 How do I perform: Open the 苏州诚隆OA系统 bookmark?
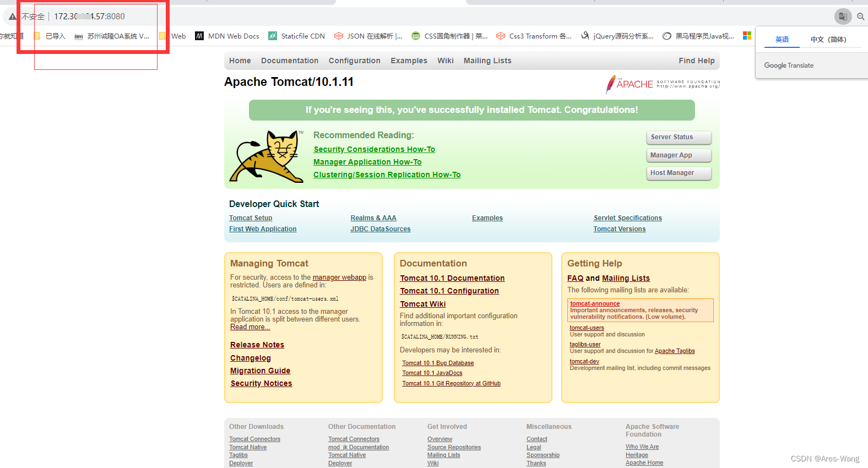tap(112, 36)
